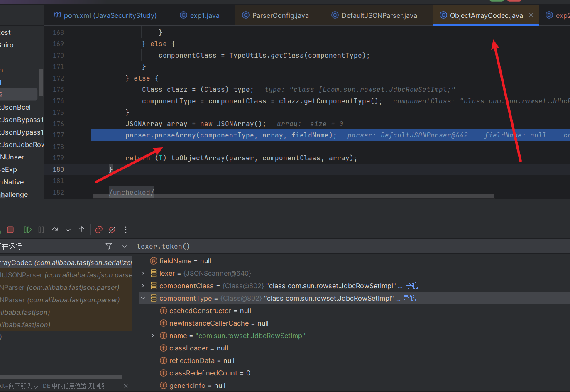
Task: Open the ParserConfig.java tab
Action: pyautogui.click(x=275, y=15)
